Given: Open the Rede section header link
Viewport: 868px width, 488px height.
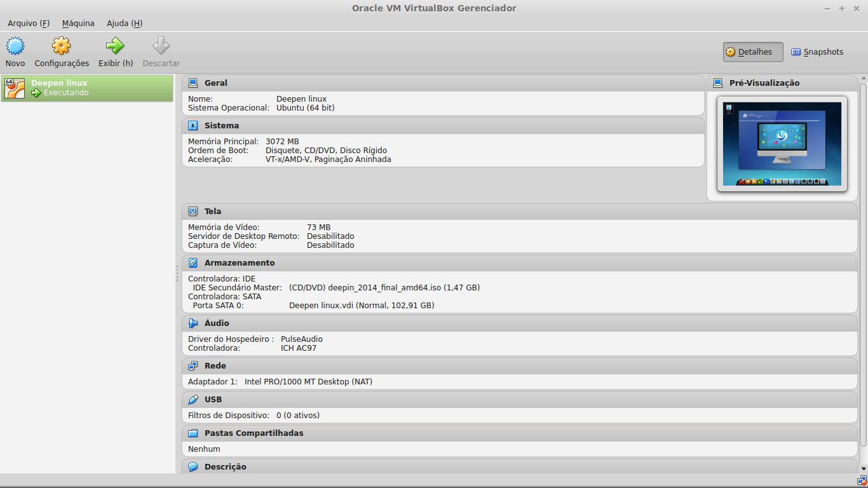Looking at the screenshot, I should coord(215,366).
